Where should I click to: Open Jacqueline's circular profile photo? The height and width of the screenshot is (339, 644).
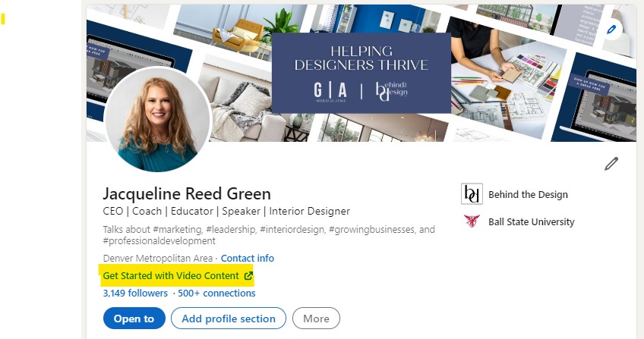coord(158,120)
